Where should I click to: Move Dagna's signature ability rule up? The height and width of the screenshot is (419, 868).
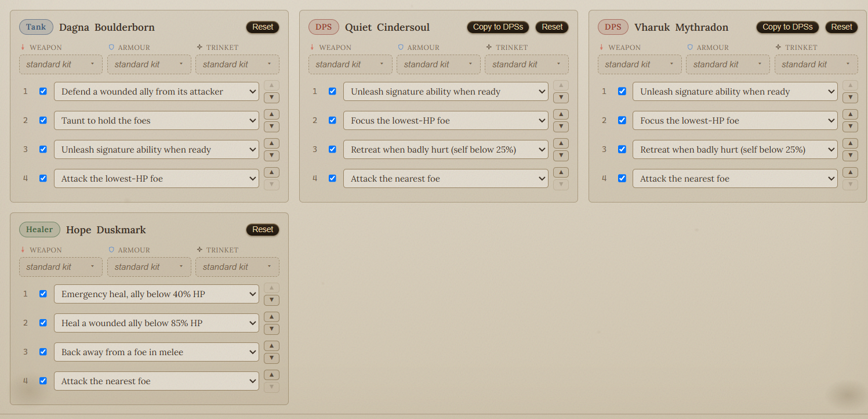click(271, 143)
